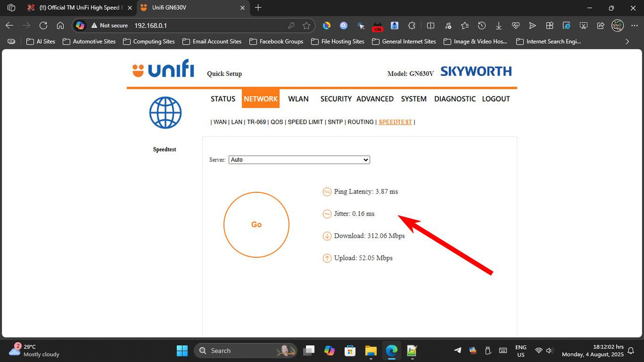This screenshot has height=362, width=644.
Task: Open the SPEEDTEST submenu link
Action: (395, 122)
